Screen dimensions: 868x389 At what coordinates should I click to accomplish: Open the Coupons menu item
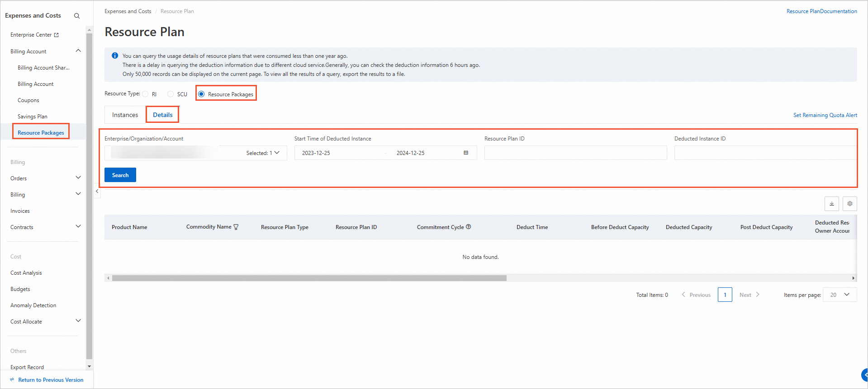tap(28, 100)
